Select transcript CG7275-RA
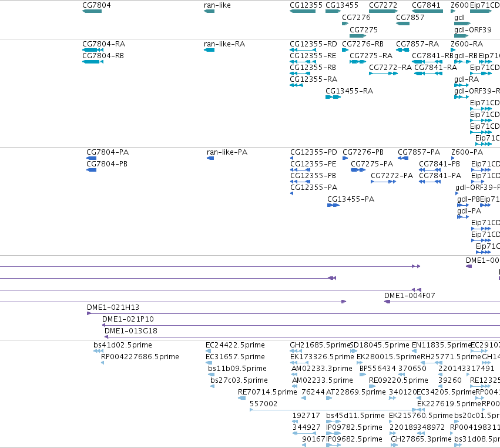500x448 pixels. (371, 56)
